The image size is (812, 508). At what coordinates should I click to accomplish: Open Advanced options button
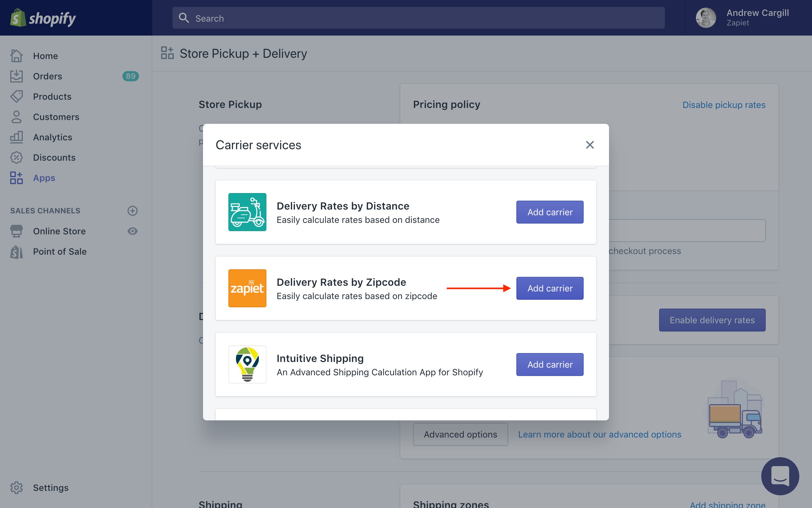[x=460, y=434]
